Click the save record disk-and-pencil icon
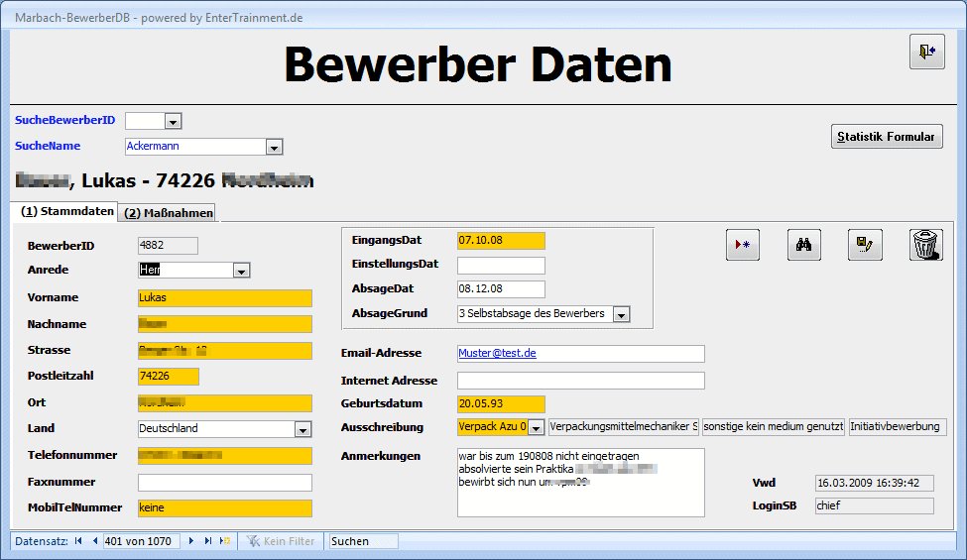 pyautogui.click(x=865, y=245)
